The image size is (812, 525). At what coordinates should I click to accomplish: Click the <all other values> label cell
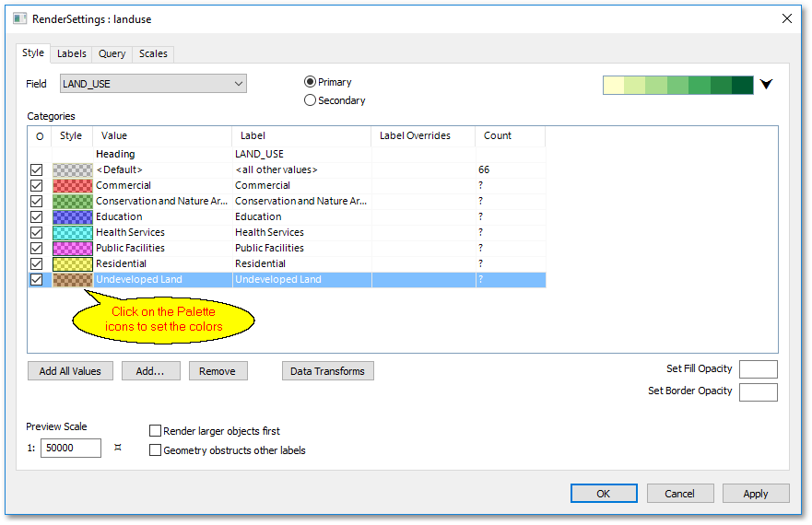click(302, 169)
